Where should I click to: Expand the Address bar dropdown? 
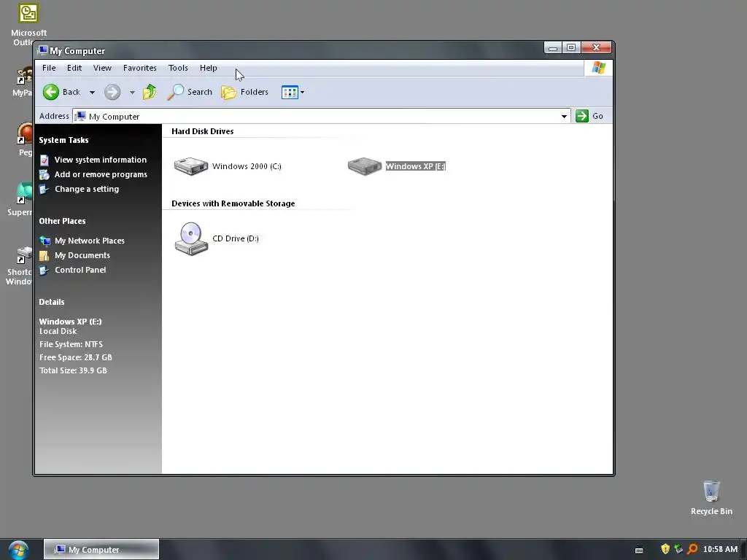click(564, 116)
